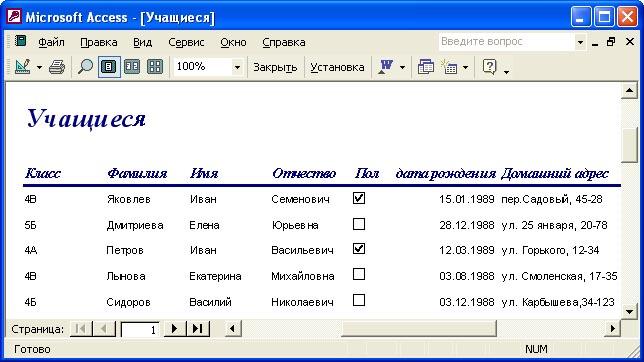Open the Файл menu
The image size is (644, 362).
tap(51, 42)
